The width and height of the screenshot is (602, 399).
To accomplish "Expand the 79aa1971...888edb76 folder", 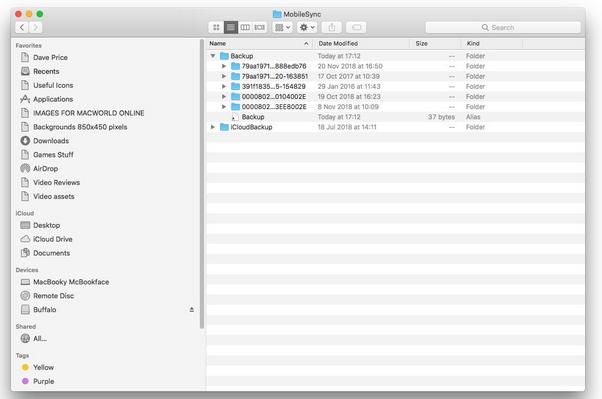I will 224,66.
